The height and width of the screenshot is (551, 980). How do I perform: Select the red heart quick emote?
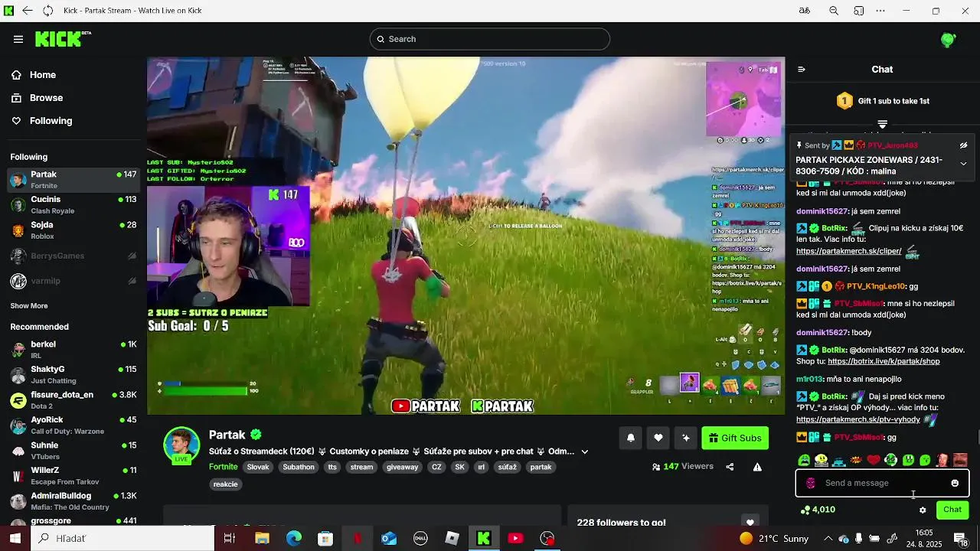coord(874,460)
